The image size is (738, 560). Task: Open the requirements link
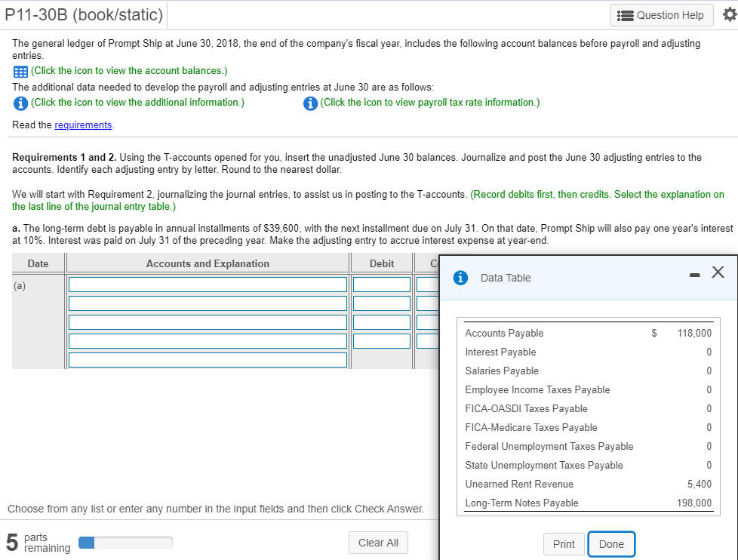tap(83, 125)
